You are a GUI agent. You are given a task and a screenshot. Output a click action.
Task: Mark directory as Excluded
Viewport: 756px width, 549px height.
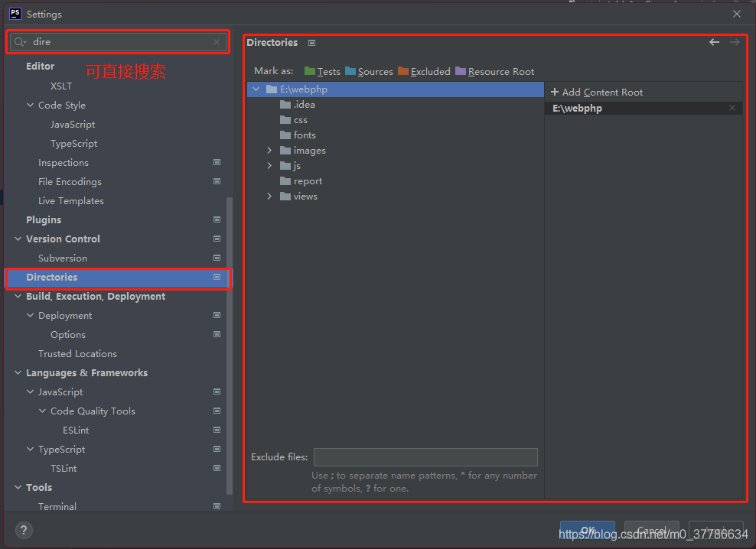pyautogui.click(x=424, y=71)
